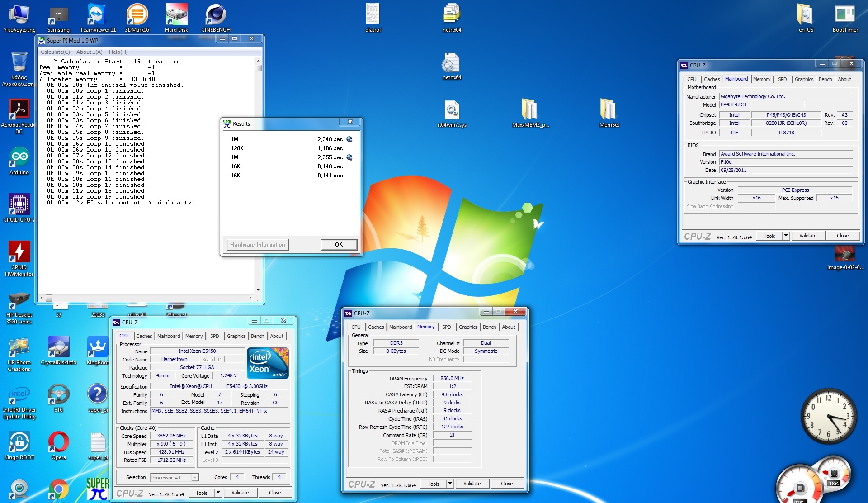Click Tools button in CPU-Z mainboard window
868x503 pixels.
769,236
